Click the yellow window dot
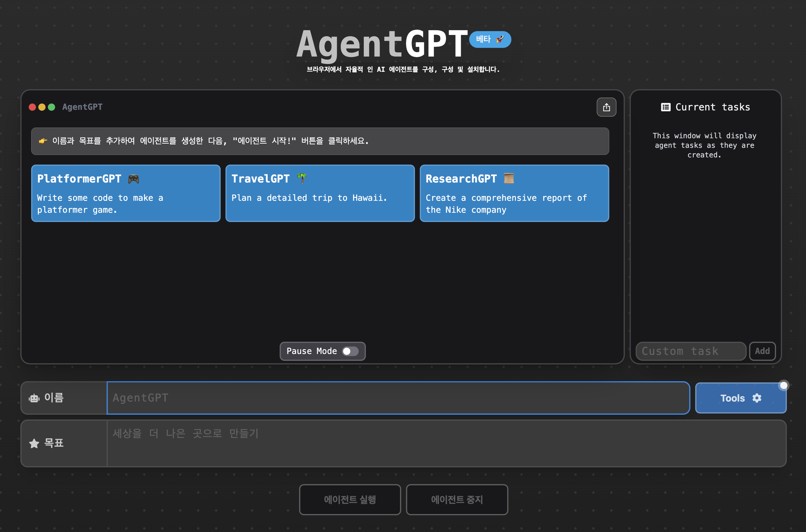Viewport: 806px width, 532px height. (42, 107)
